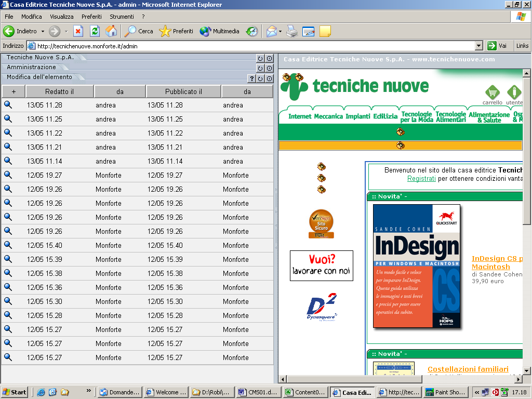Sort by the Redatto il column header
The height and width of the screenshot is (399, 532).
pos(59,91)
